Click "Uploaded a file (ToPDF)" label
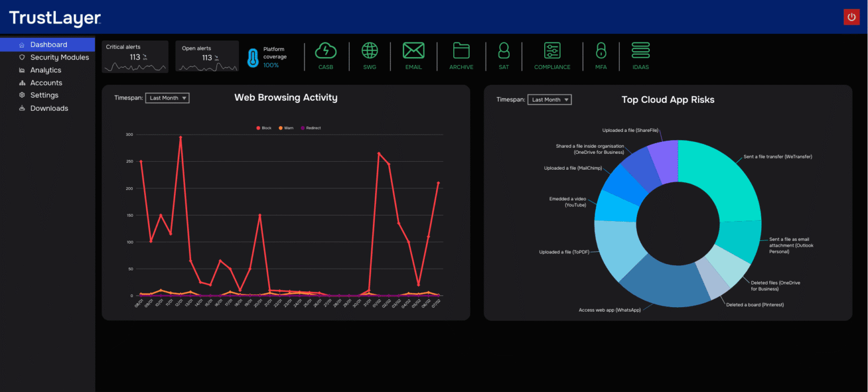This screenshot has width=868, height=392. [x=564, y=252]
